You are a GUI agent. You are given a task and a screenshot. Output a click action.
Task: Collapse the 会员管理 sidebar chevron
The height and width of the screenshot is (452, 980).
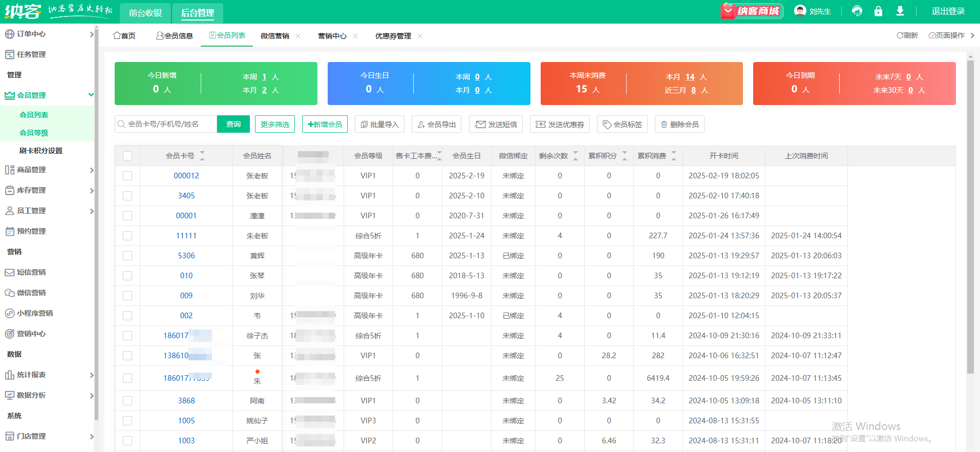[91, 95]
